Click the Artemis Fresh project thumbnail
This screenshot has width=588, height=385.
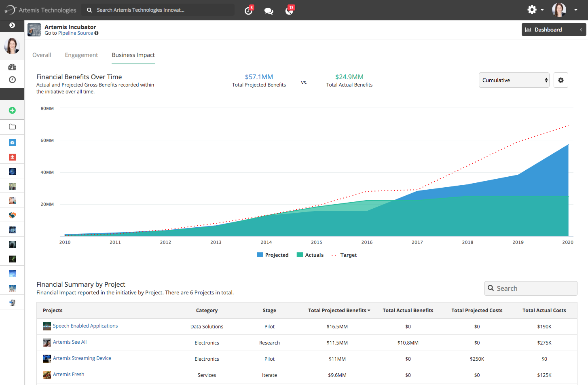[x=47, y=375]
